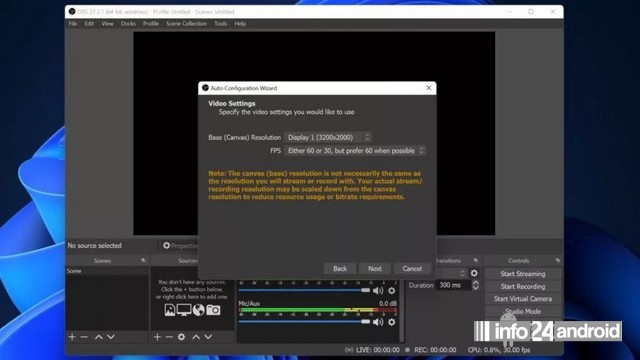Click Start Virtual Camera

(523, 299)
